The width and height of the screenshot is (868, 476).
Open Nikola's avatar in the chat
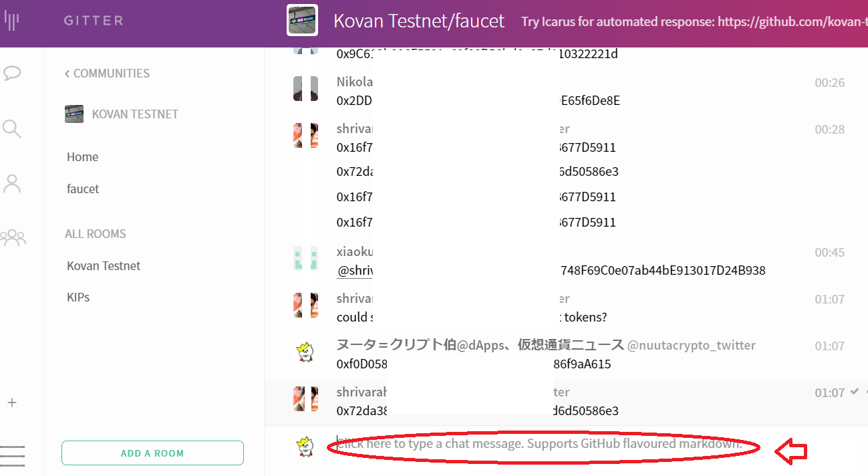[305, 89]
